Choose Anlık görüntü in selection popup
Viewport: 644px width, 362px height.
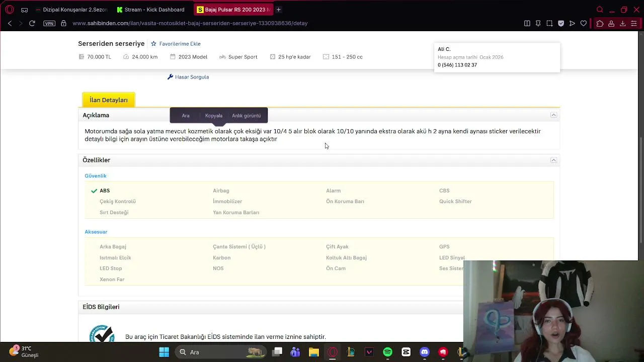point(247,116)
